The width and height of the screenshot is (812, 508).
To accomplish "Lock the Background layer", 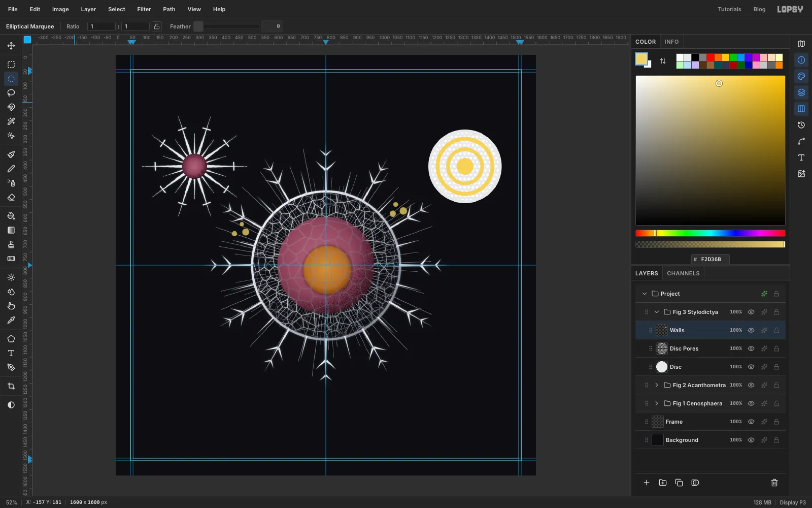I will 776,440.
